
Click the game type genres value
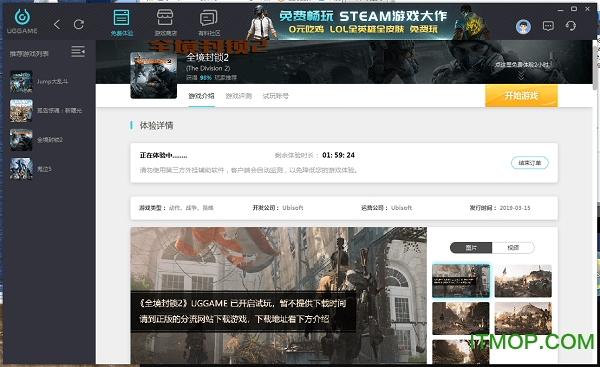(191, 208)
